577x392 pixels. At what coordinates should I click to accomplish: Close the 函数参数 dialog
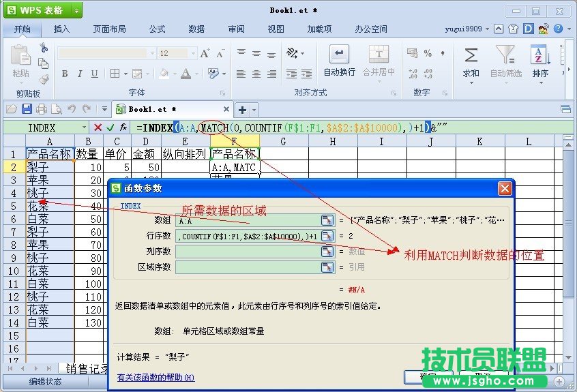[505, 188]
